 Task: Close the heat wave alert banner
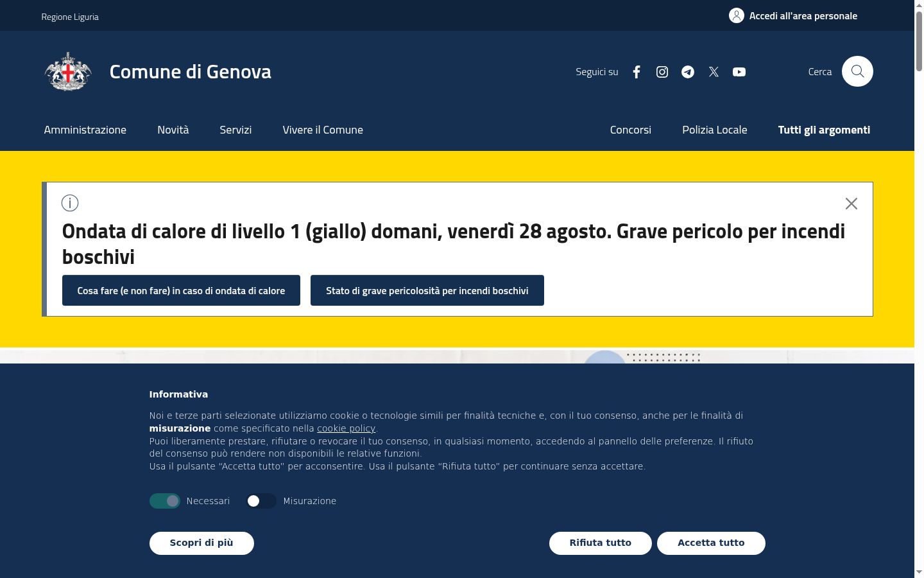851,204
